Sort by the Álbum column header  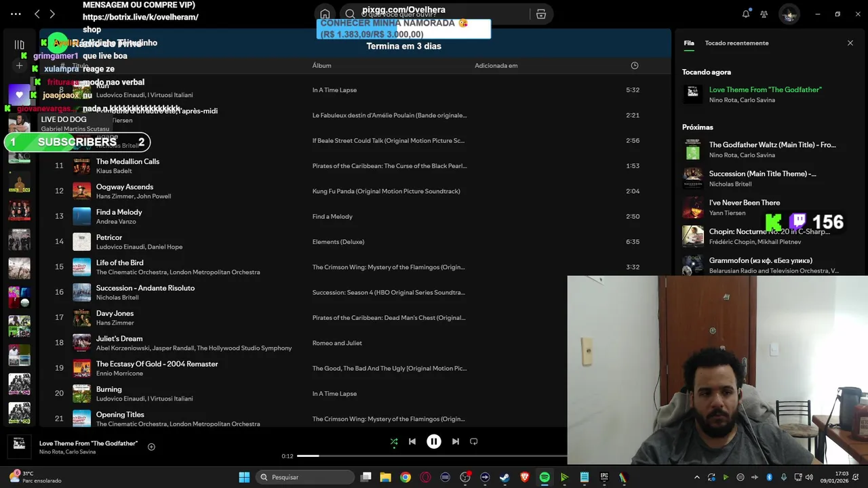(321, 66)
